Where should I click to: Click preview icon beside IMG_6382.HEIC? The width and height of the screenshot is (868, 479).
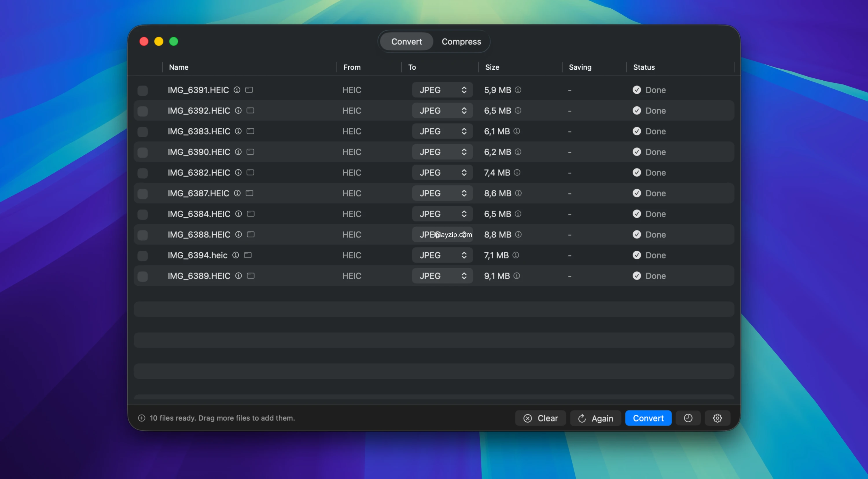(250, 172)
